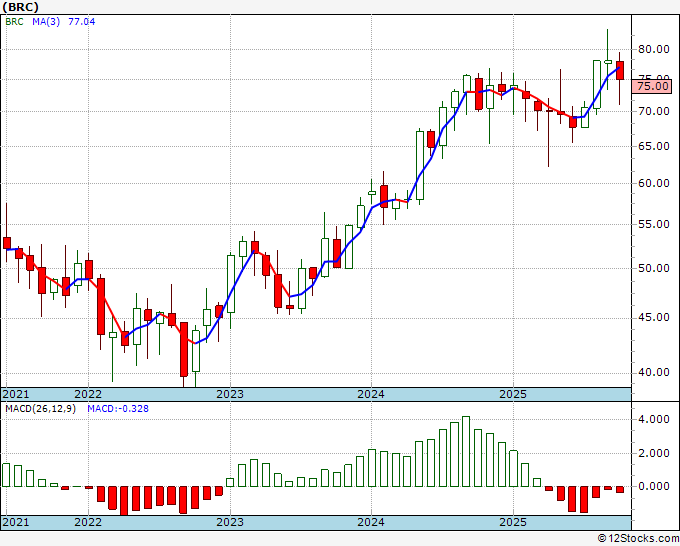Click 2025 on the price chart timeline
680x546 pixels.
[x=513, y=394]
